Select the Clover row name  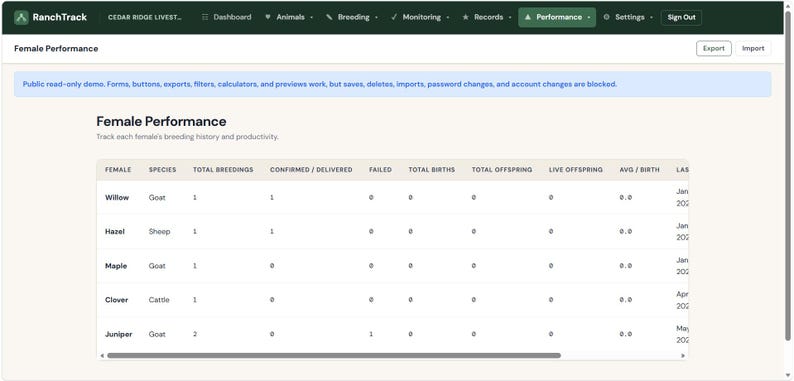(116, 300)
